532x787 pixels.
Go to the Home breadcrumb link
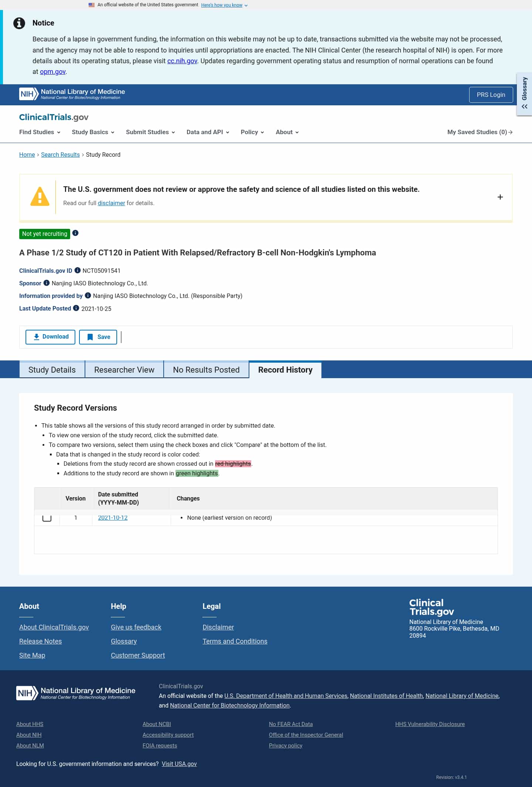(x=27, y=155)
